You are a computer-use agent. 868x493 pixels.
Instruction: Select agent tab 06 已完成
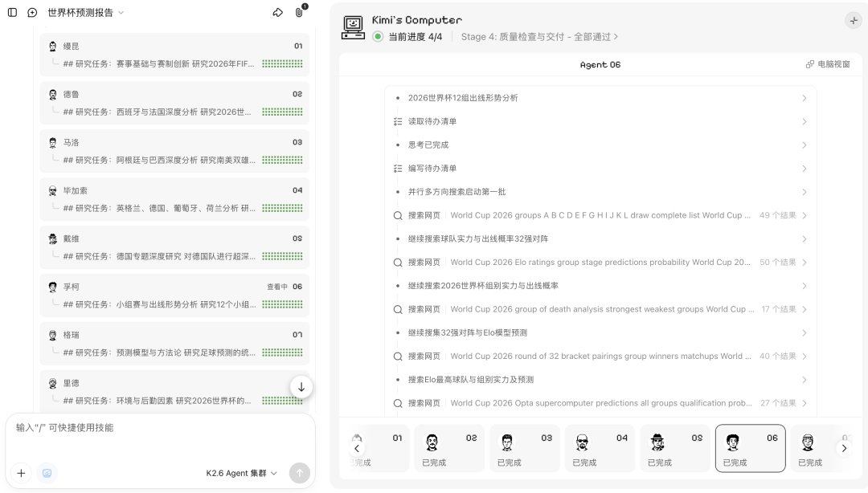[x=750, y=449]
